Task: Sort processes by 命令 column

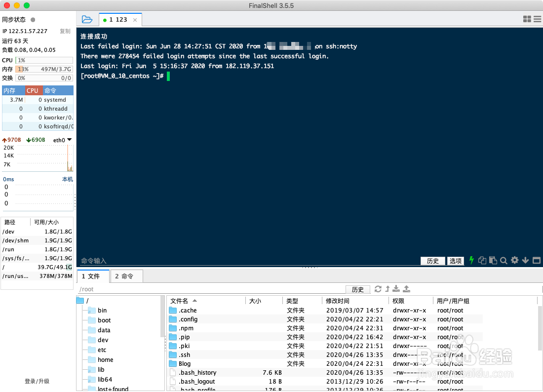Action: [x=58, y=90]
